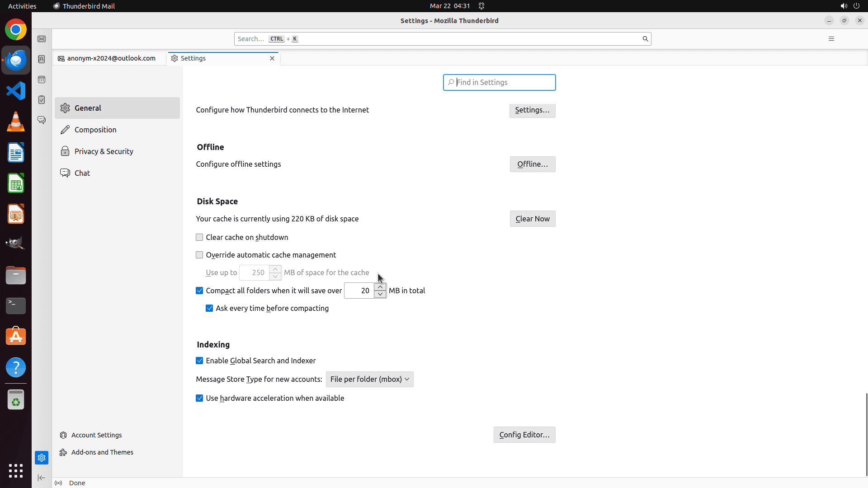
Task: Open LibreOffice Writer from the dock
Action: tap(16, 152)
